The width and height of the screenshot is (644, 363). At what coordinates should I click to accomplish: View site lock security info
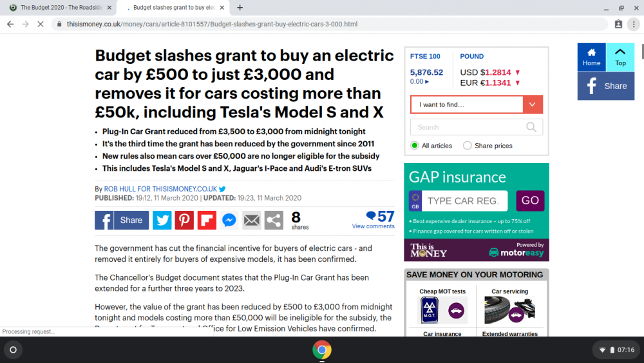[x=59, y=25]
